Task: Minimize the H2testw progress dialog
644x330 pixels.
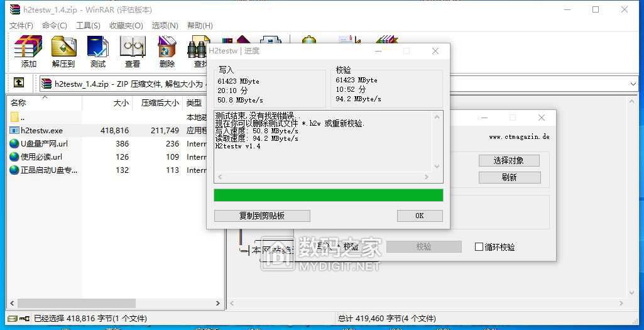Action: tap(378, 51)
